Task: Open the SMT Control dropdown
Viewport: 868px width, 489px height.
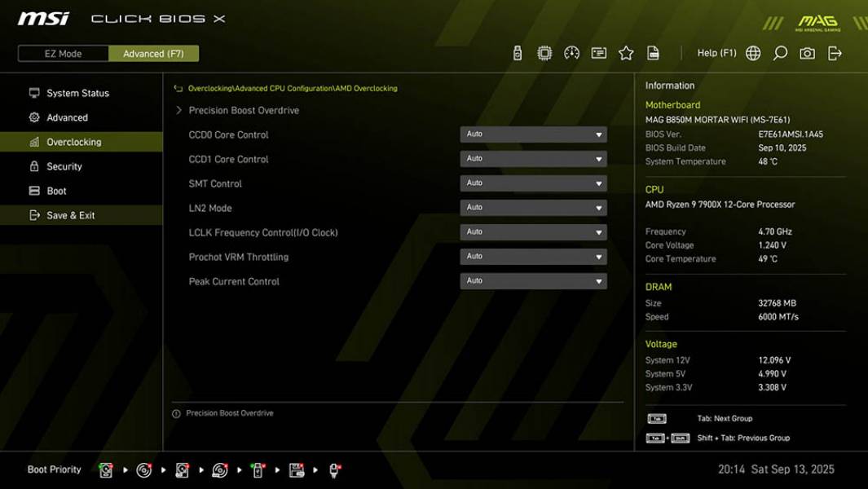Action: click(x=534, y=183)
